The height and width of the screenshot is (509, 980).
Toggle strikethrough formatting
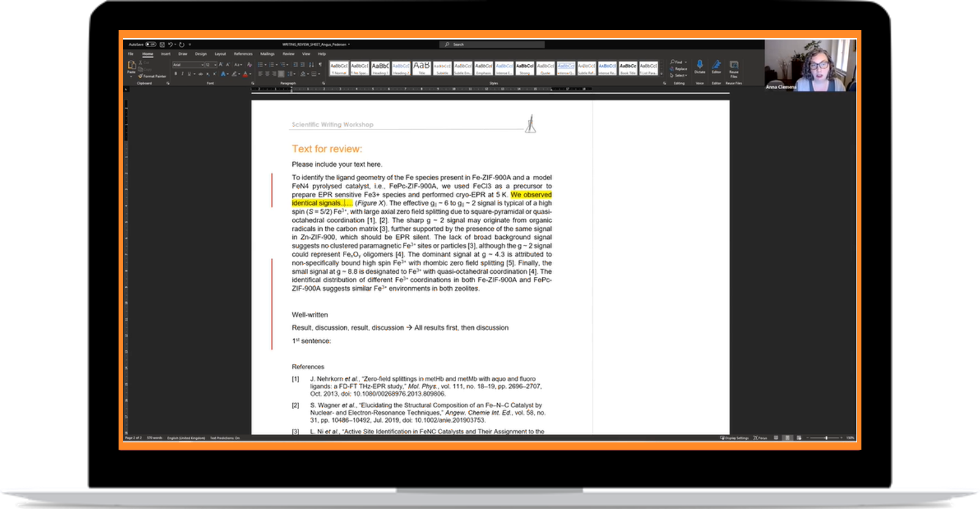pos(201,74)
